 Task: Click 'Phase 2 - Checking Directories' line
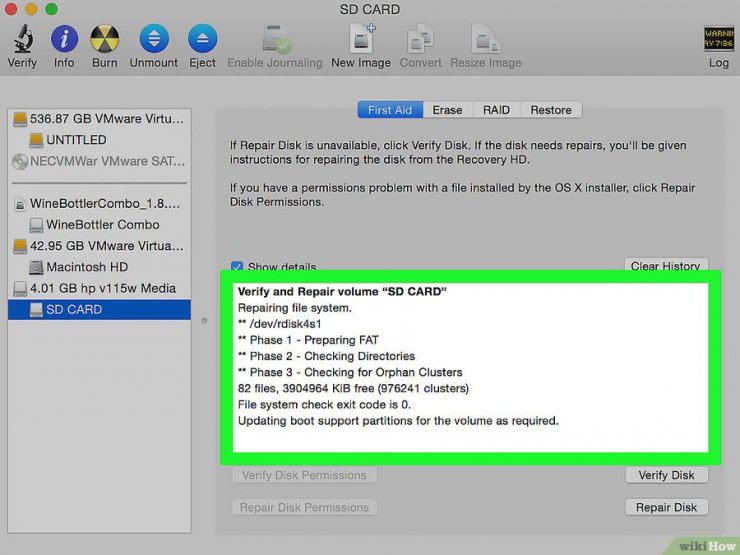[327, 356]
